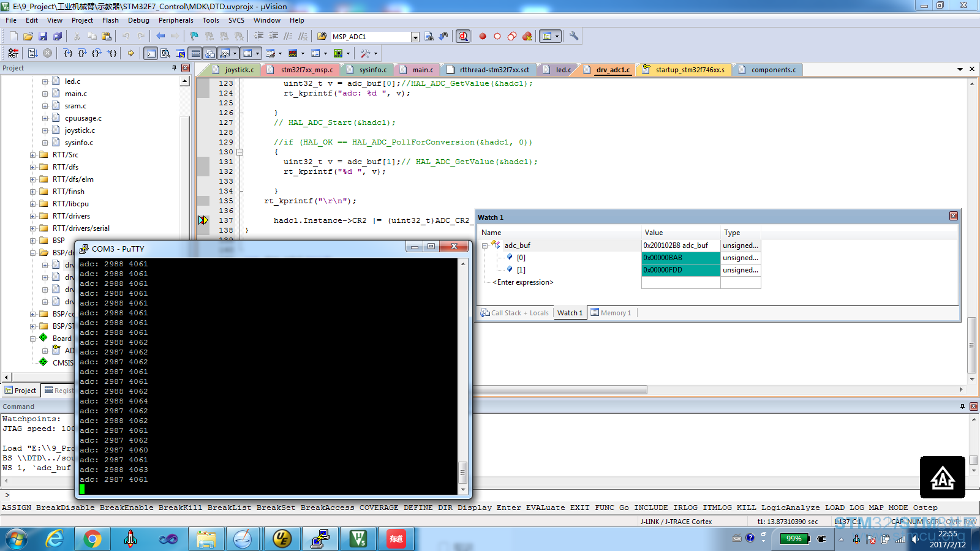
Task: Open the Windows Start button
Action: 17,539
